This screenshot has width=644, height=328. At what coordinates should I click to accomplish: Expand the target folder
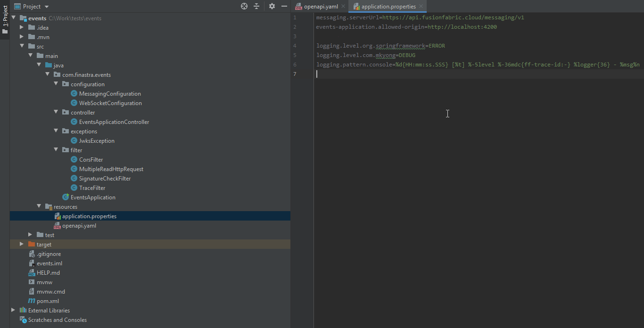pyautogui.click(x=22, y=244)
